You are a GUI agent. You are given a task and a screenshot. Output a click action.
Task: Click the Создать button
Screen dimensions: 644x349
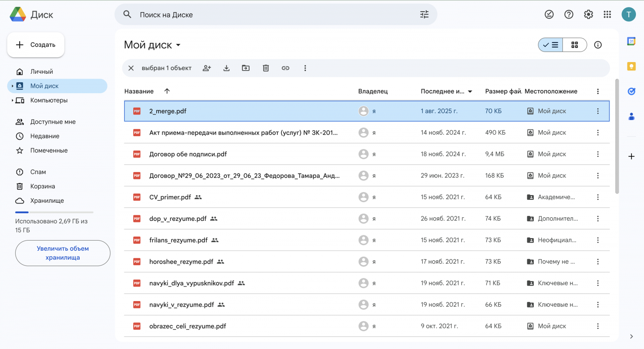point(36,45)
